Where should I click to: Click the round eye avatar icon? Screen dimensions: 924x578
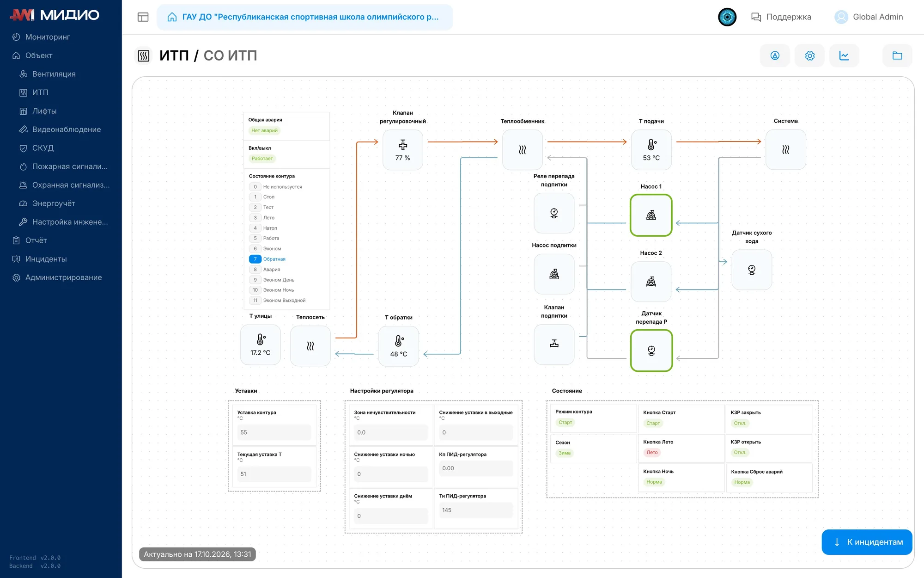click(x=727, y=17)
